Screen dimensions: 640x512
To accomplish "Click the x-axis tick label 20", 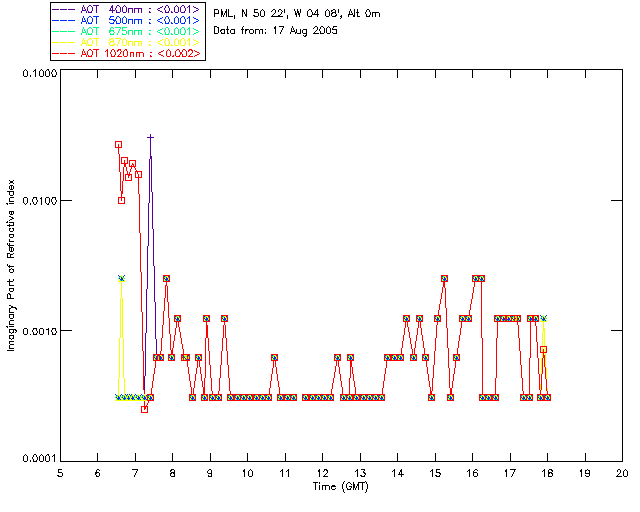I will [x=622, y=473].
